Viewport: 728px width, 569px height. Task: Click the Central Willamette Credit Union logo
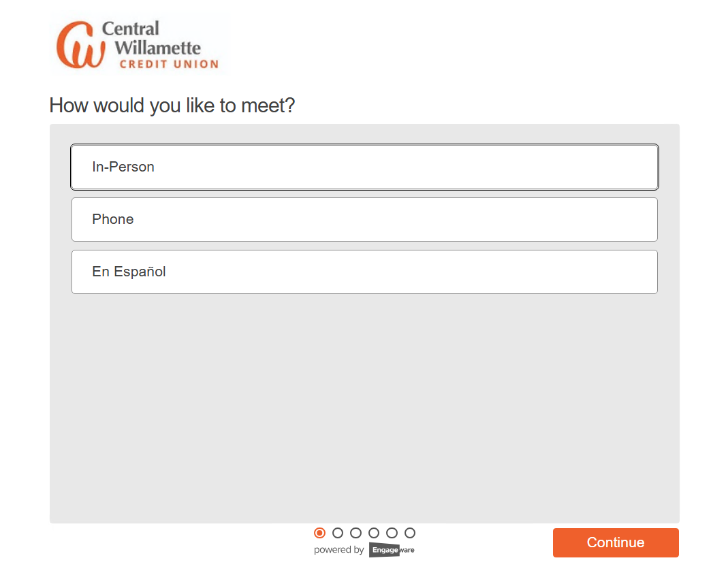pos(138,44)
